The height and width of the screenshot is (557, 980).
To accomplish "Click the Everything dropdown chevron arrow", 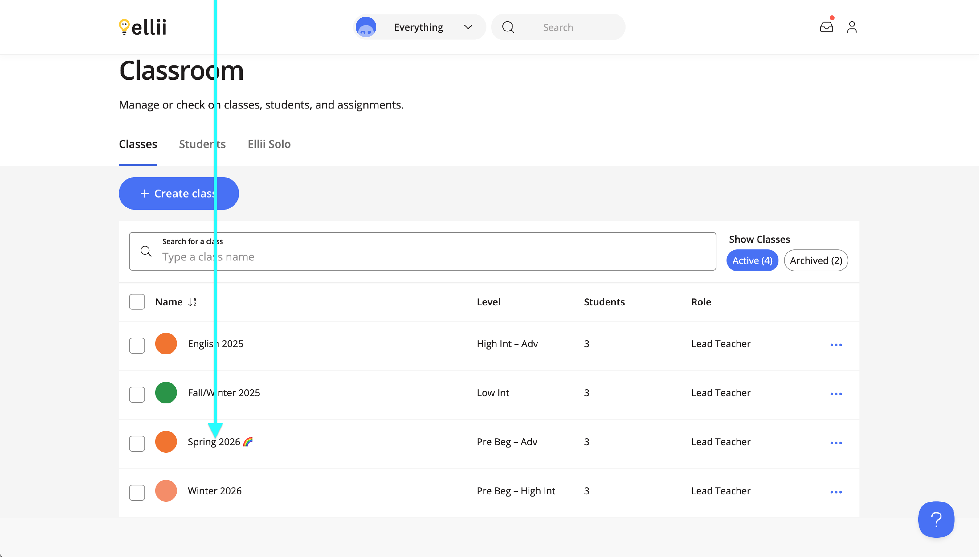I will (x=468, y=27).
